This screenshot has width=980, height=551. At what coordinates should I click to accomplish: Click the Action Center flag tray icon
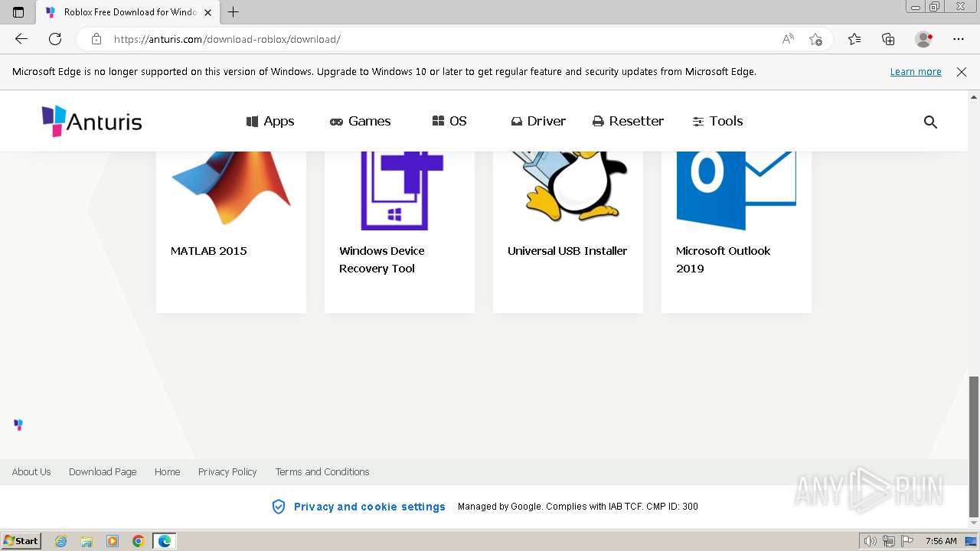[x=907, y=541]
